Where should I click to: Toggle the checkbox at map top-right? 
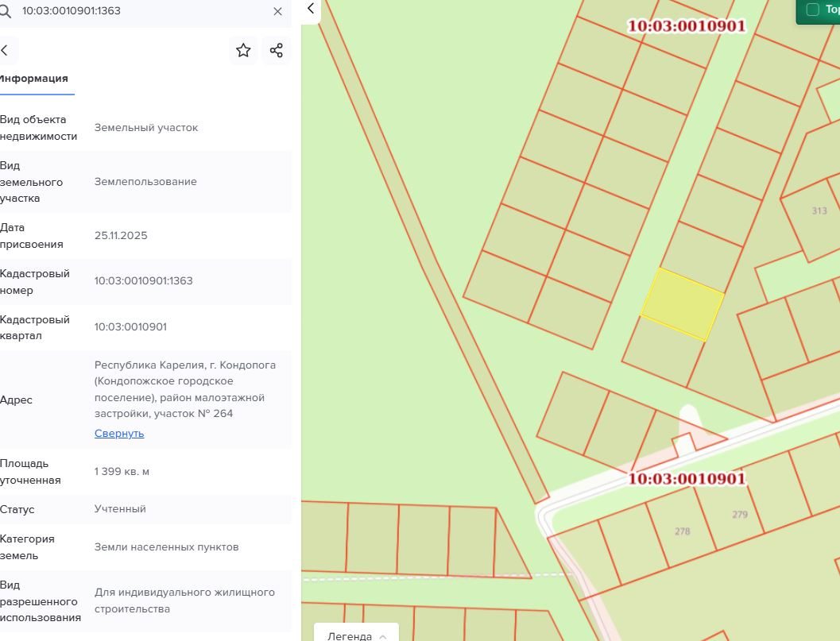pyautogui.click(x=813, y=10)
